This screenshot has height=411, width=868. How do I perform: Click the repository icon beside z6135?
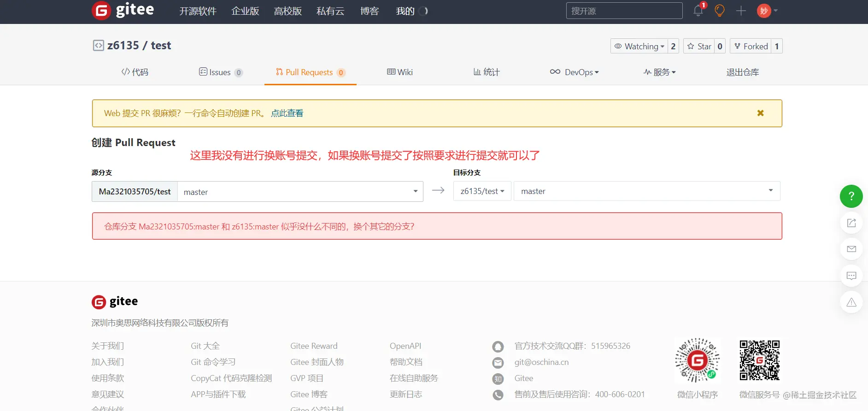point(98,45)
